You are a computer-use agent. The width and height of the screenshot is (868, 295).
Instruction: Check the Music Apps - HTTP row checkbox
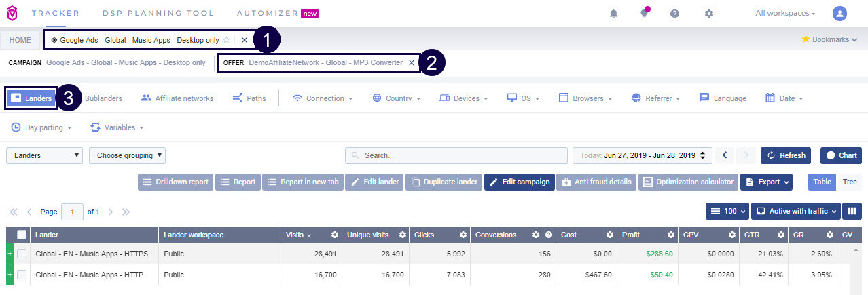click(x=22, y=275)
